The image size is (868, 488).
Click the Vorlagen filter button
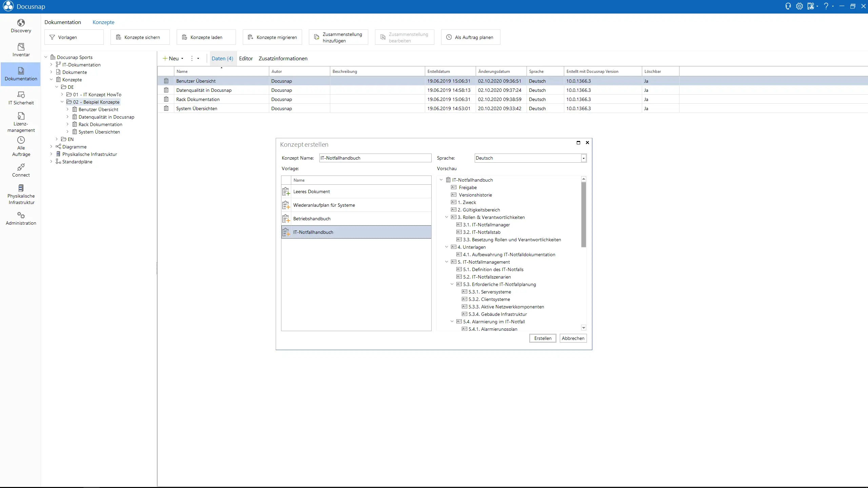click(74, 37)
